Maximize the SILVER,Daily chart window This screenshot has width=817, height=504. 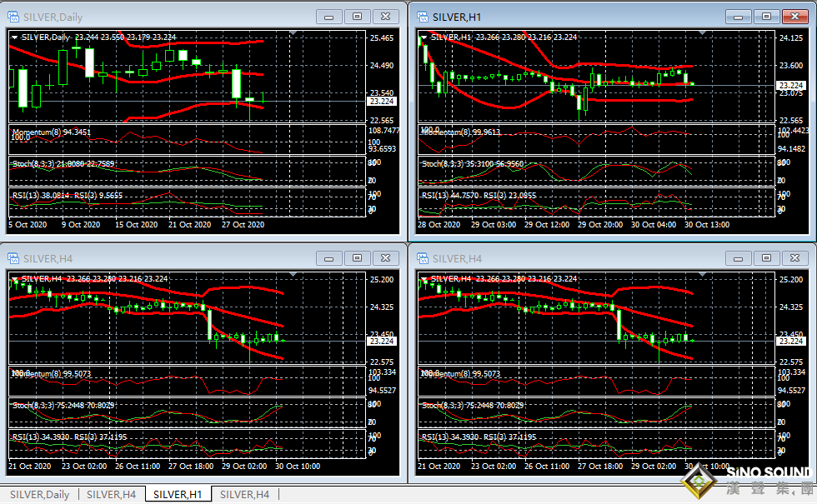click(x=357, y=17)
